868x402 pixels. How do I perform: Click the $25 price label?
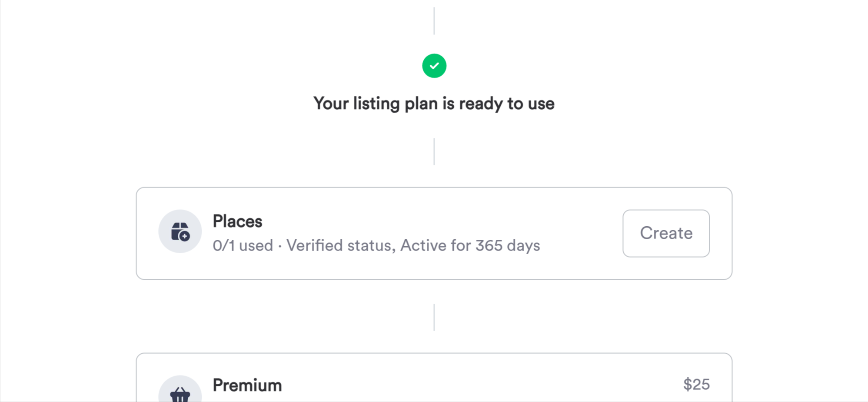pyautogui.click(x=696, y=385)
